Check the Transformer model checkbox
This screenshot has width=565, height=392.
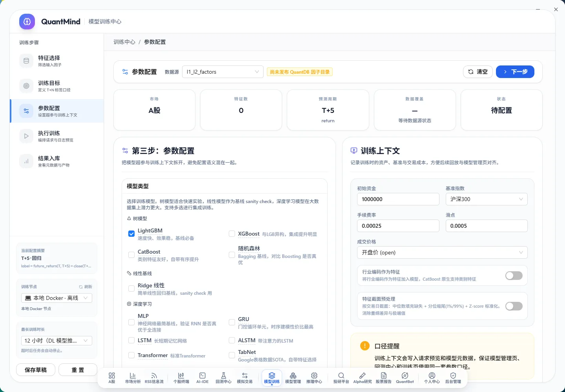point(131,355)
